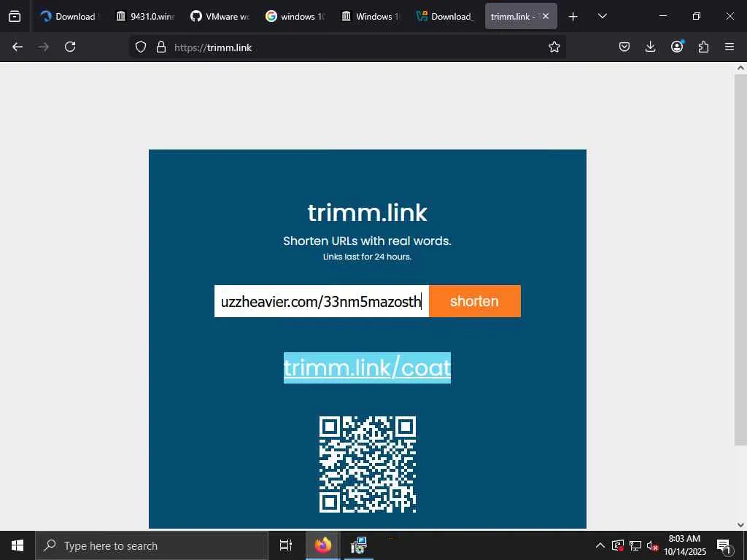Screen dimensions: 747x560
Task: Open the Firefox application menu
Action: coord(729,47)
